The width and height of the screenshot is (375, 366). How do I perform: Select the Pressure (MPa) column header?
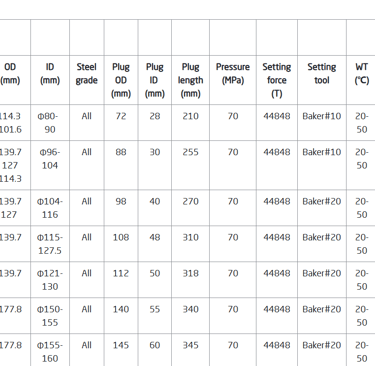point(233,74)
